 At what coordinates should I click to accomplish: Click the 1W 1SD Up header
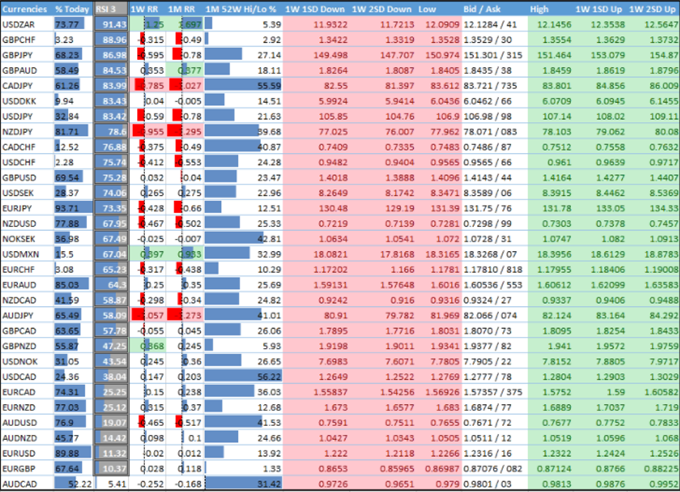click(598, 9)
